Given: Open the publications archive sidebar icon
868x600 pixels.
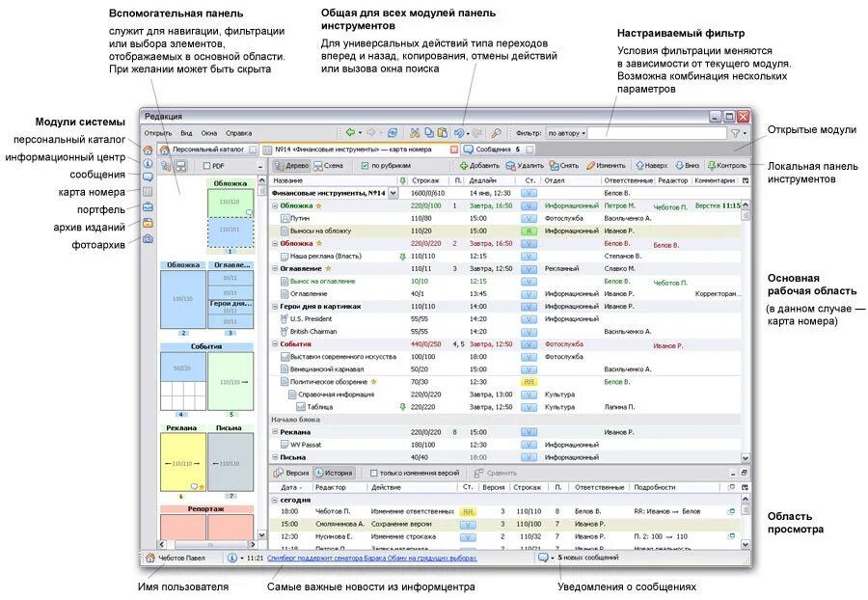Looking at the screenshot, I should 148,223.
